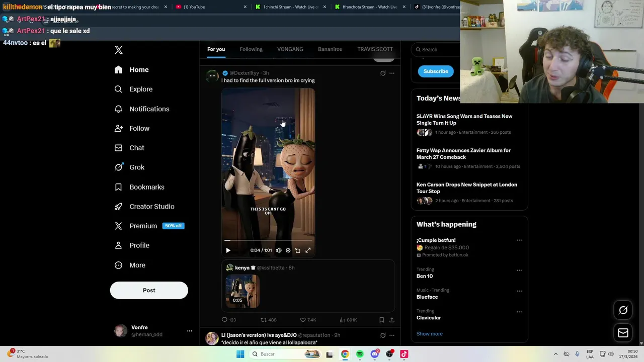Open video settings gear
644x362 pixels.
tap(288, 250)
